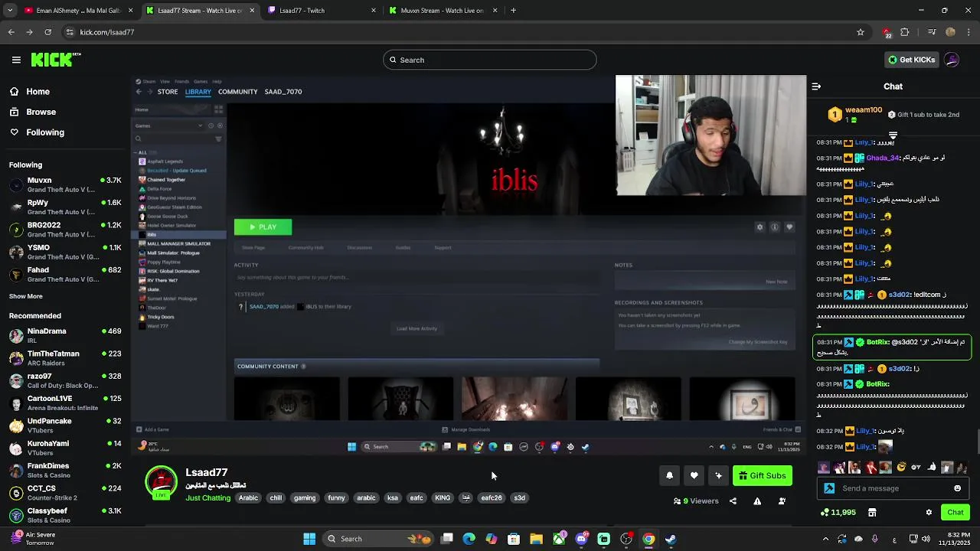Click the 11,995 KICKs balance

838,513
